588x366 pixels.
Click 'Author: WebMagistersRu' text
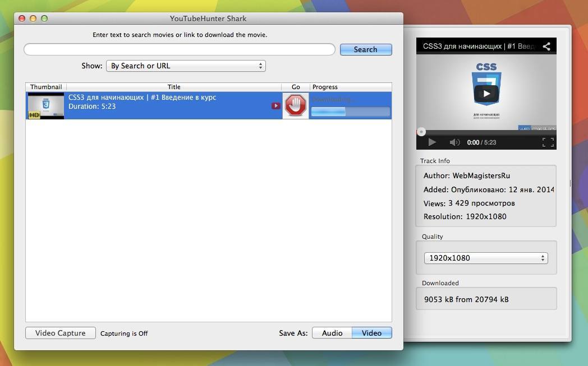(466, 175)
